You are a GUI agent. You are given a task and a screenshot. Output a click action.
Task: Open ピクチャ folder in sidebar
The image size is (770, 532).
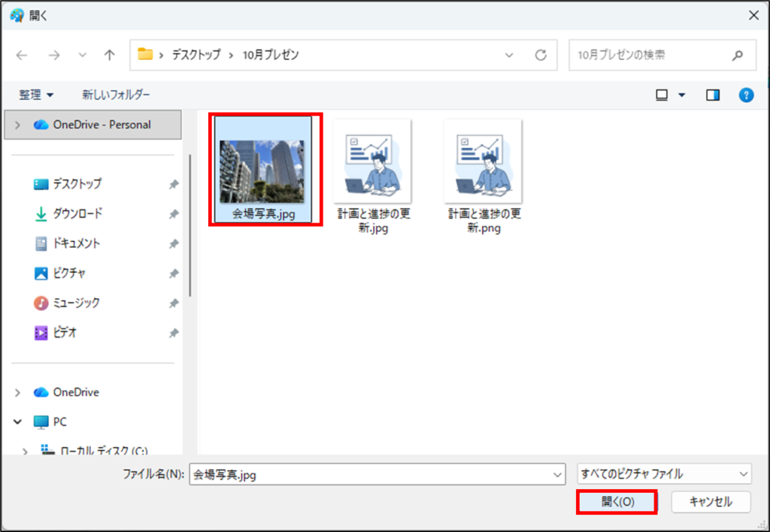pyautogui.click(x=68, y=273)
